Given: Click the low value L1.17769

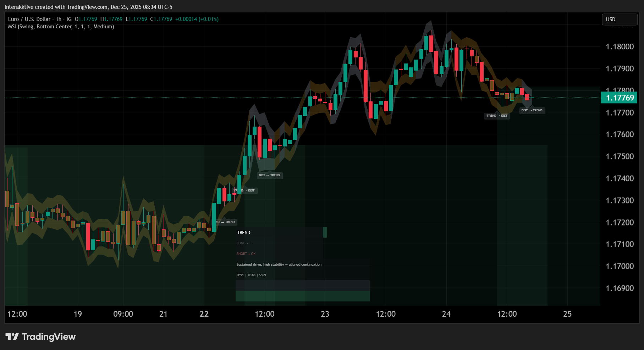Looking at the screenshot, I should 136,19.
